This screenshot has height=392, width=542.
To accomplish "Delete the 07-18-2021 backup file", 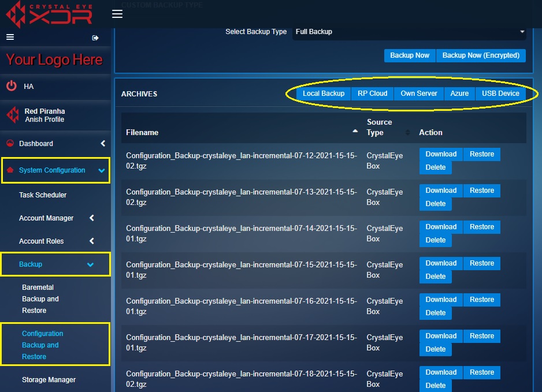I will (x=436, y=386).
